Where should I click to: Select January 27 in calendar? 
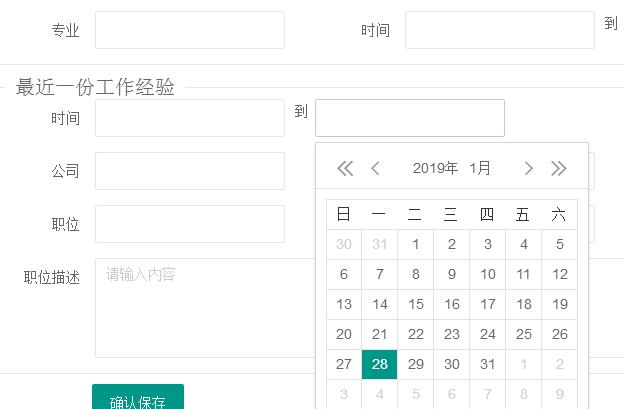pyautogui.click(x=344, y=364)
